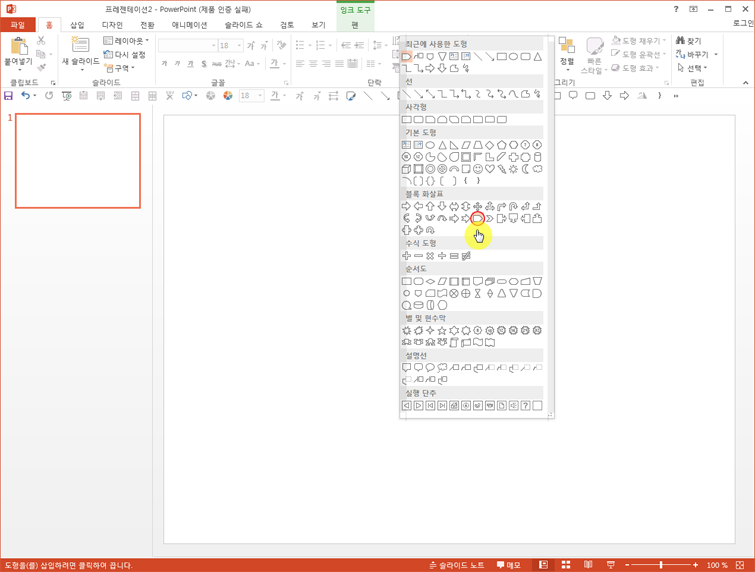Choose the Cylinder (Can) shape

pos(537,157)
